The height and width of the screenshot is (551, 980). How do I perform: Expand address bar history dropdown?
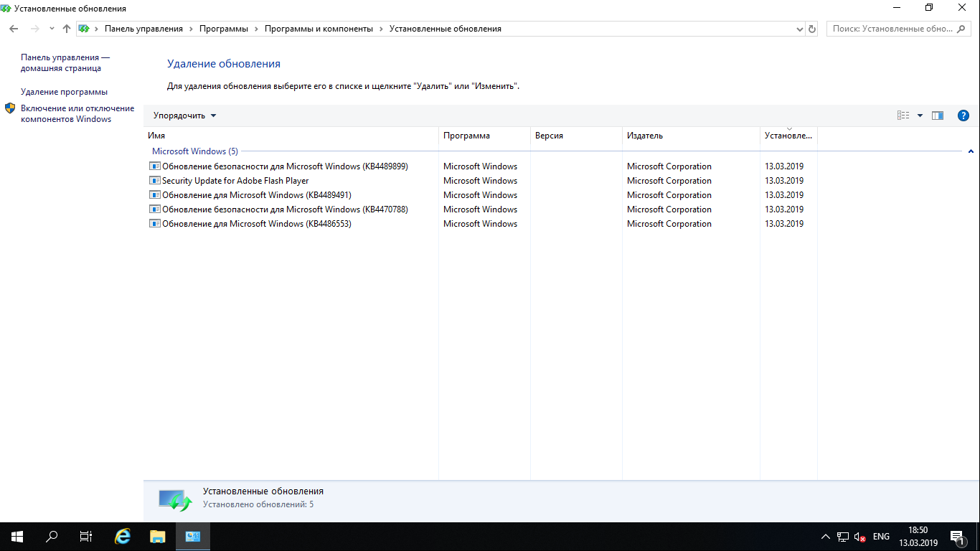tap(800, 29)
